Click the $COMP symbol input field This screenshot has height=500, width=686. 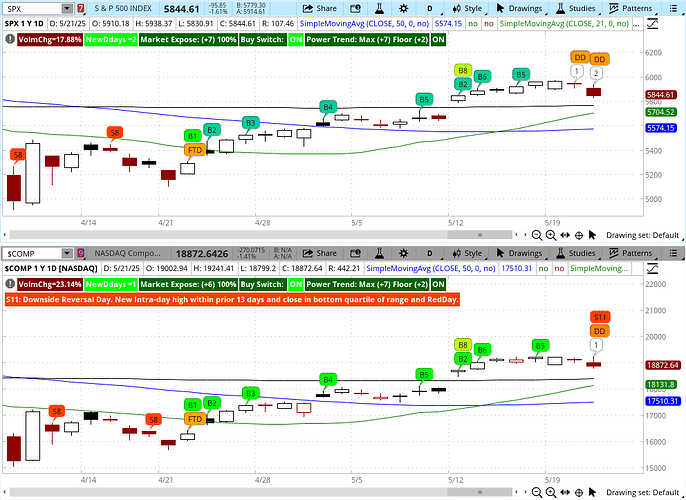tap(33, 254)
